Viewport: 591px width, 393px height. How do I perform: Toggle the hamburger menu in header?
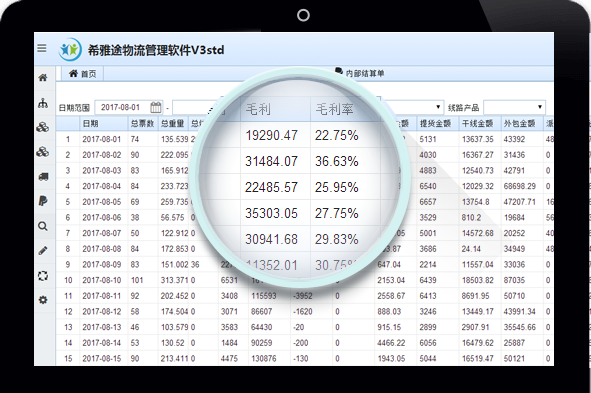coord(42,48)
